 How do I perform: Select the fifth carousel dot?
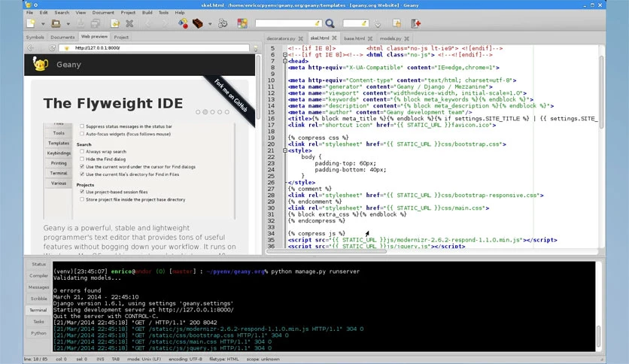pyautogui.click(x=227, y=112)
